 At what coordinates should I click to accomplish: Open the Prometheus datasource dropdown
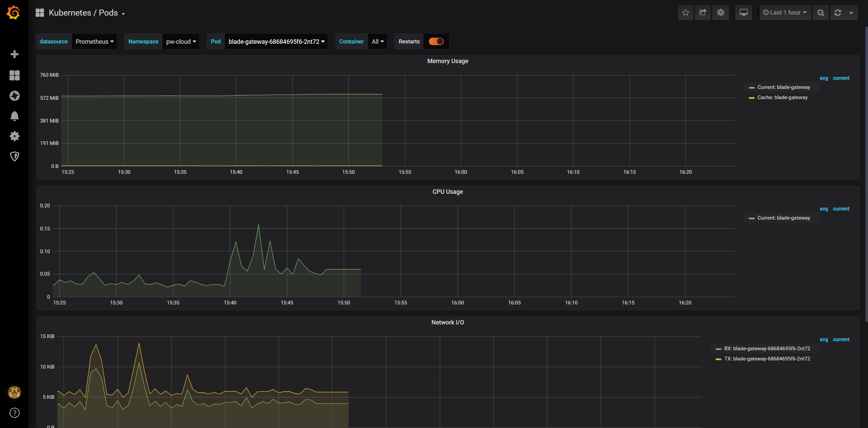pos(94,41)
